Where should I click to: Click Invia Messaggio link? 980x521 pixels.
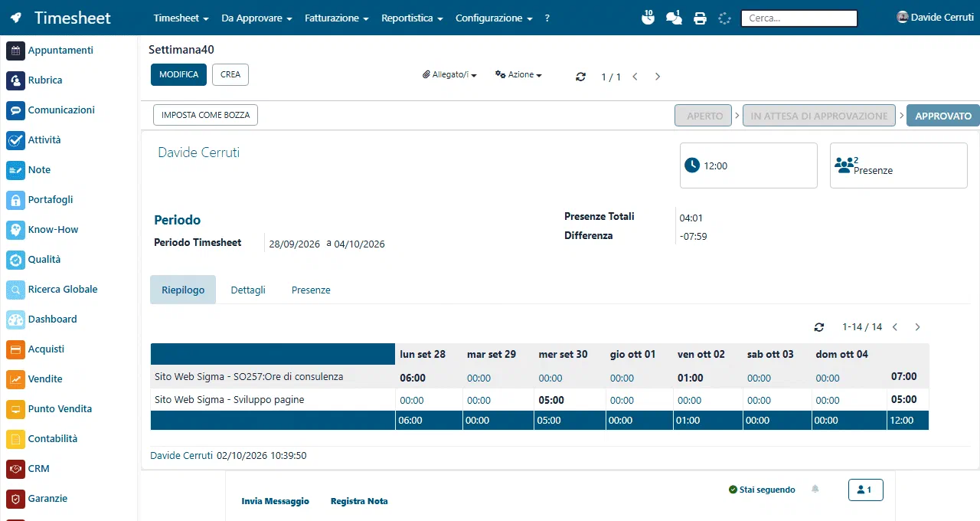tap(275, 501)
